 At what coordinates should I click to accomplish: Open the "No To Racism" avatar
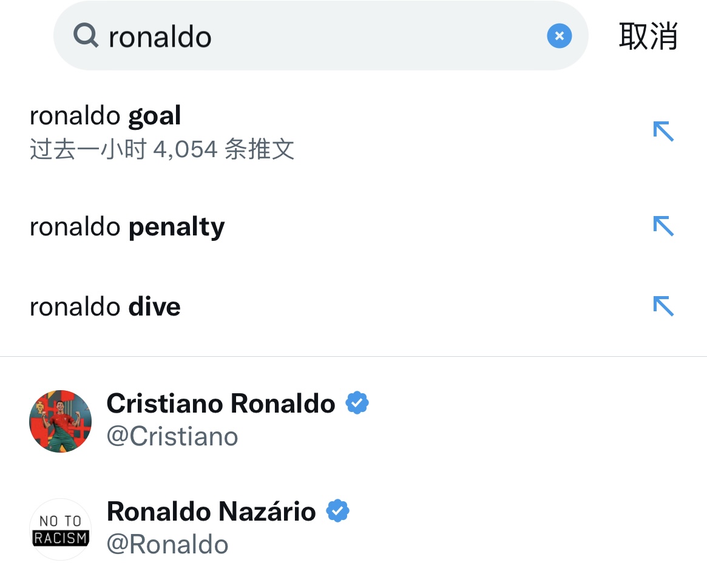pos(61,529)
